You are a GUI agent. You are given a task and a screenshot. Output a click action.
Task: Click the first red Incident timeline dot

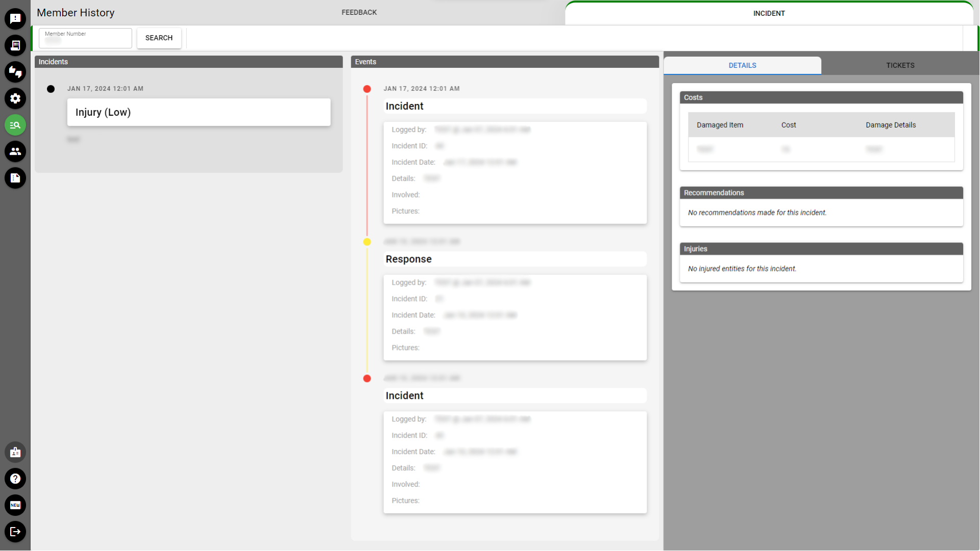[x=367, y=89]
